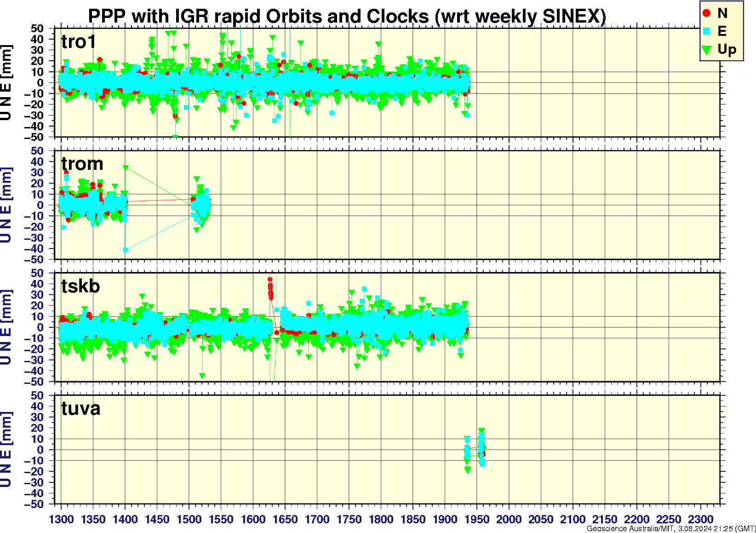The image size is (756, 533).
Task: Click the red N legend marker
Action: click(x=707, y=13)
